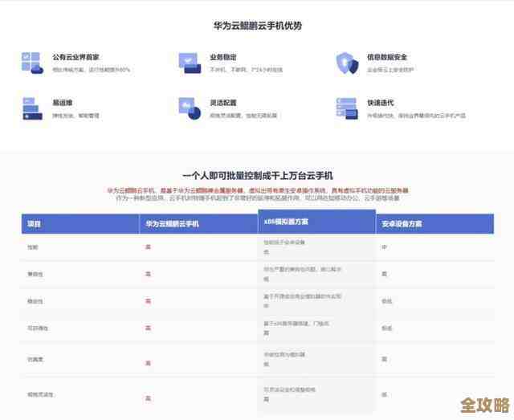514x420 pixels.
Task: Select the 公有云业界首家 title
Action: click(75, 57)
